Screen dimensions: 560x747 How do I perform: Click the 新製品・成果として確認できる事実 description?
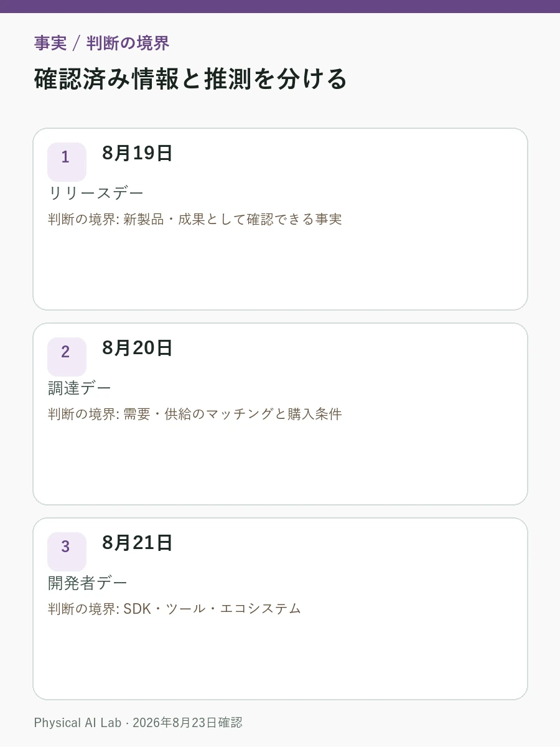[233, 219]
